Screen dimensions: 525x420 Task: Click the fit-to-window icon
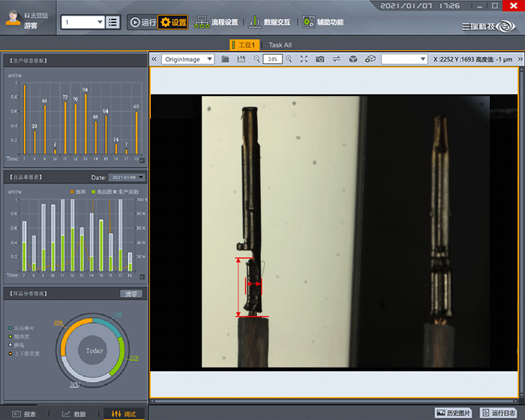click(x=304, y=59)
